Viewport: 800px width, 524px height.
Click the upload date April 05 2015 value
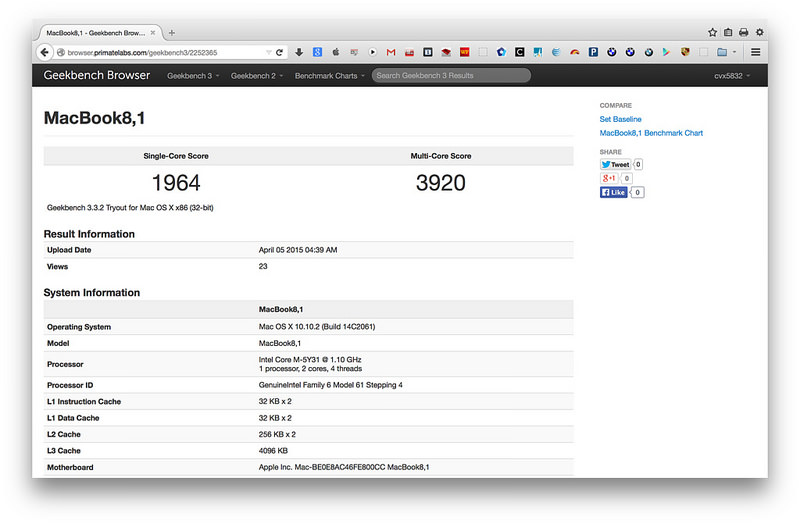point(298,249)
